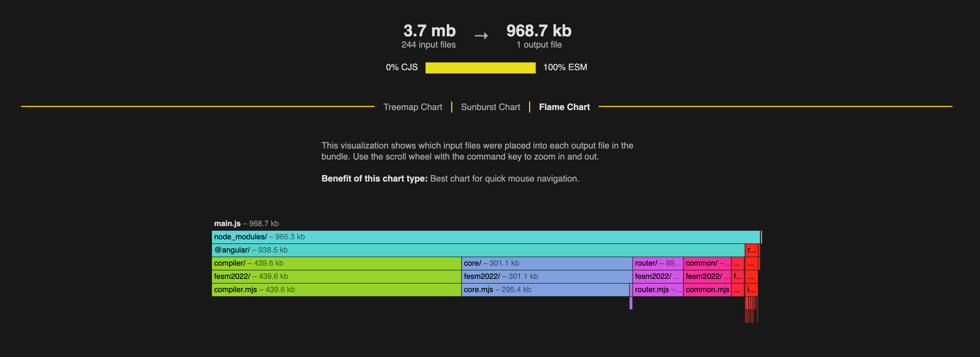The height and width of the screenshot is (357, 980).
Task: Switch to the Treemap Chart tab
Action: tap(412, 107)
